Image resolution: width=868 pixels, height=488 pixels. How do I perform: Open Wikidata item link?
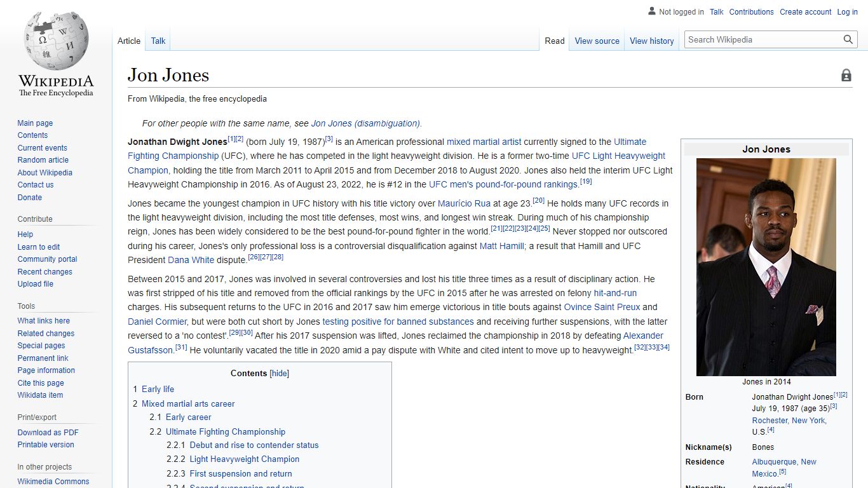(x=40, y=395)
